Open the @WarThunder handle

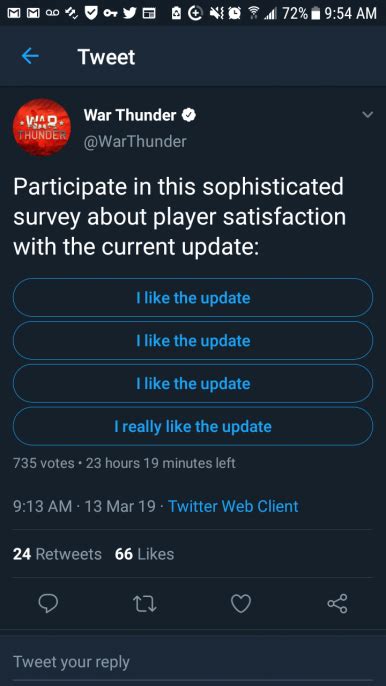click(x=135, y=141)
